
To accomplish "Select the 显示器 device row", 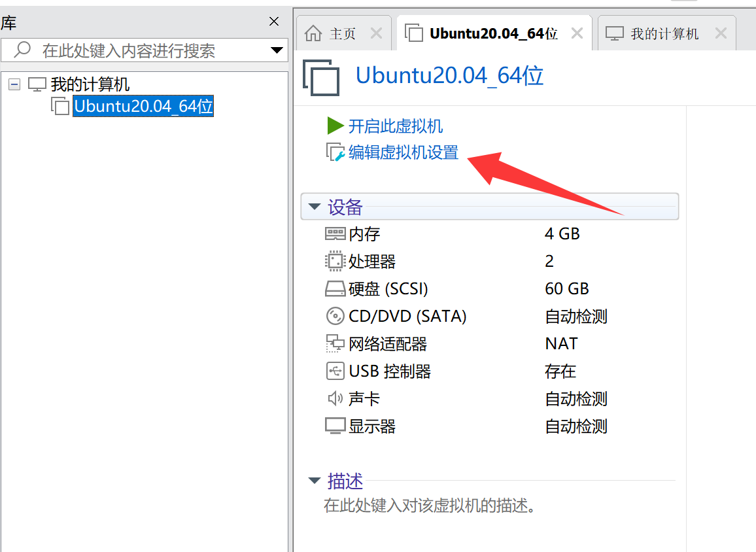I will [489, 426].
